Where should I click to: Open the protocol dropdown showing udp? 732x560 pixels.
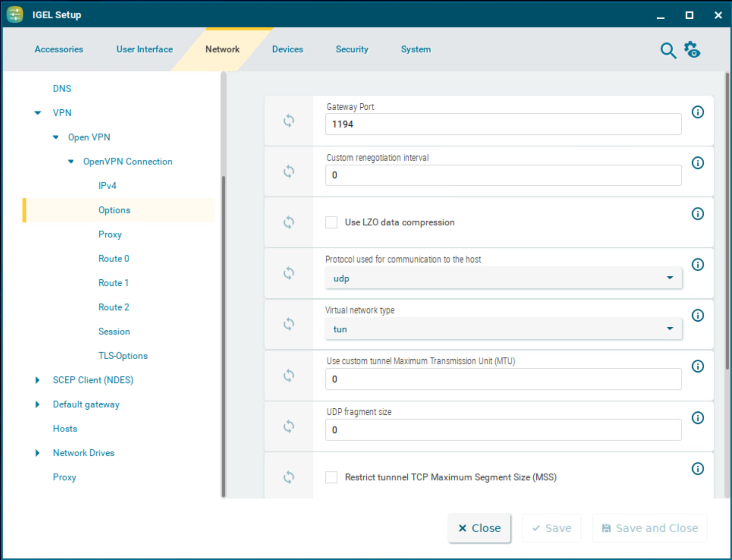pos(503,278)
